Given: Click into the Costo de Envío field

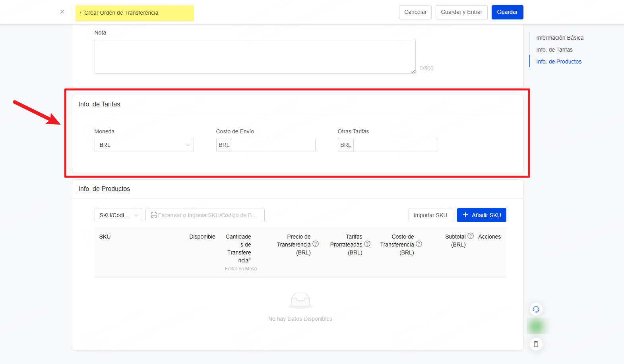Looking at the screenshot, I should tap(273, 145).
